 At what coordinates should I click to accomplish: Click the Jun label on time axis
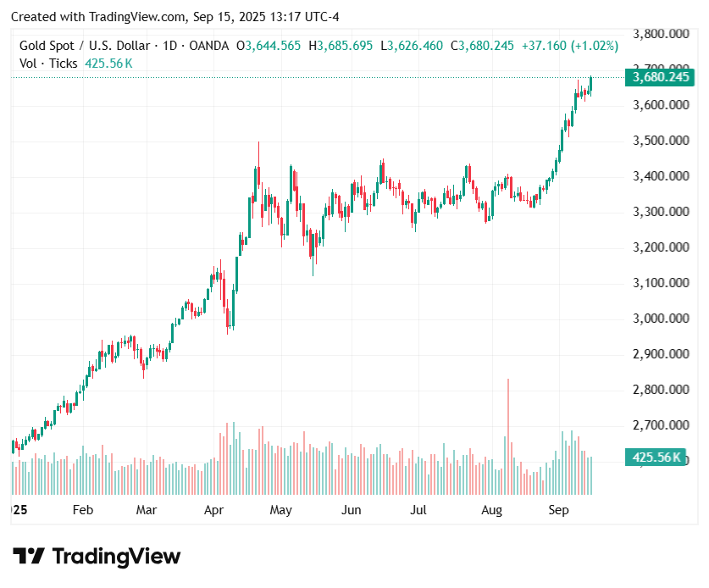(351, 510)
